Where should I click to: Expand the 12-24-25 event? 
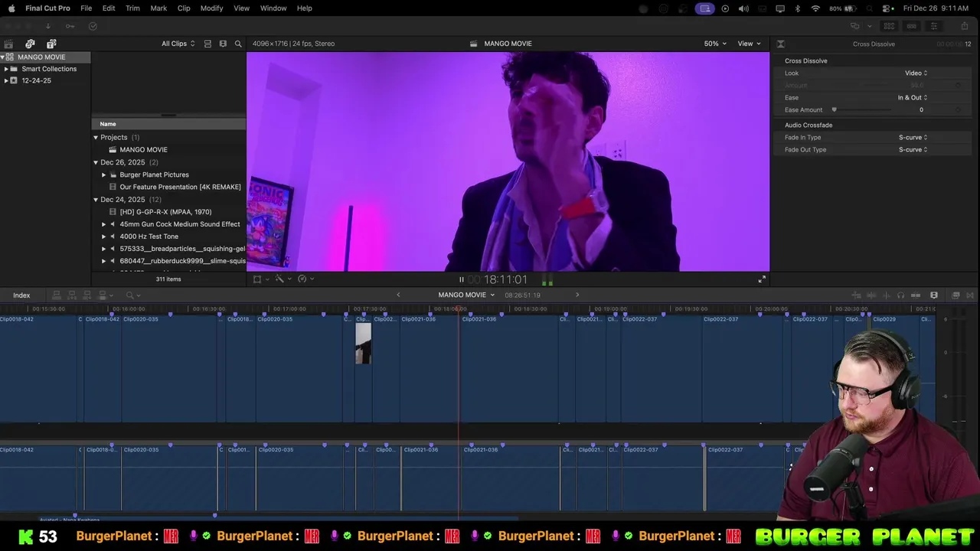pos(6,80)
